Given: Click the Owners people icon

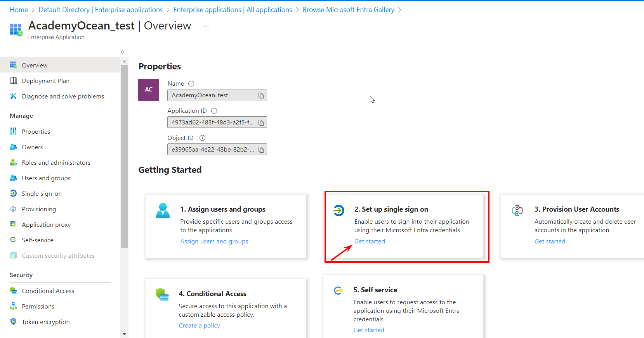Looking at the screenshot, I should coord(13,147).
